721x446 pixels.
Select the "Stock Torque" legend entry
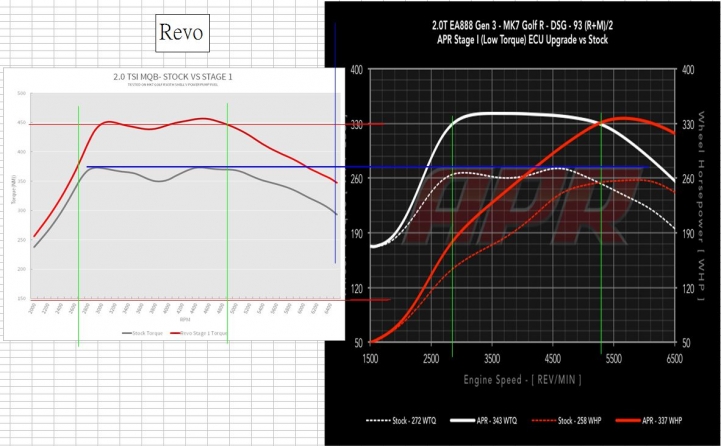point(143,333)
